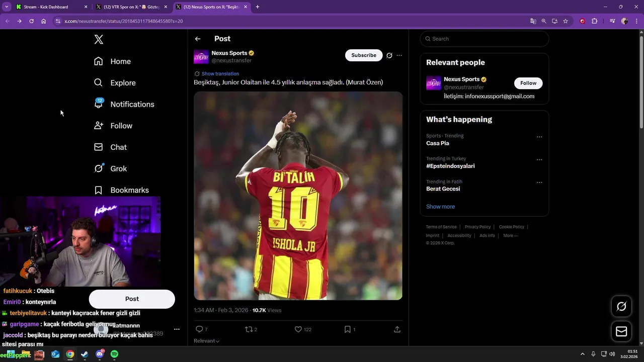Open Privacy Policy footer link
The image size is (644, 362).
click(x=477, y=227)
